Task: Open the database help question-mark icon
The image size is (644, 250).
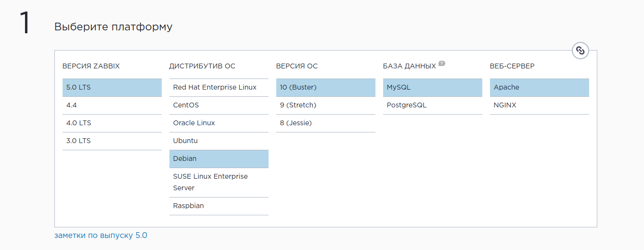Action: pos(442,64)
